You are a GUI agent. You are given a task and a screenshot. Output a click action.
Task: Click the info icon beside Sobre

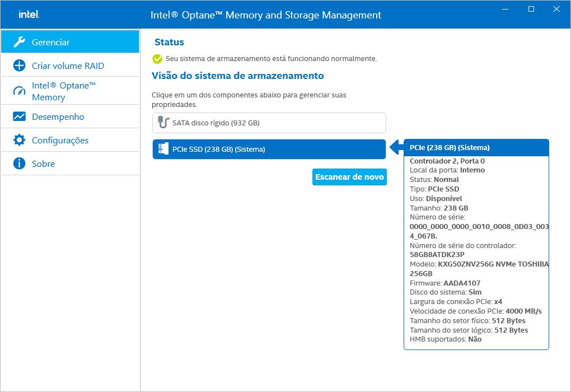point(19,164)
